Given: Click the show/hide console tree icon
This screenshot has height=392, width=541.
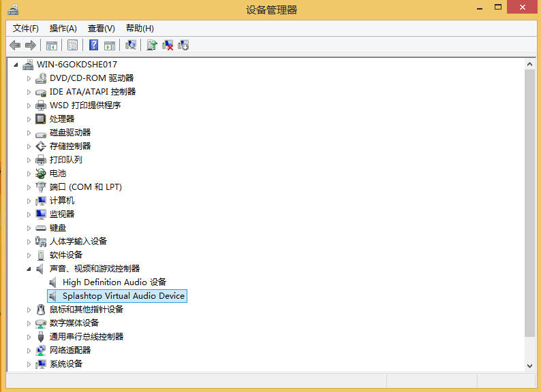Looking at the screenshot, I should click(x=51, y=45).
